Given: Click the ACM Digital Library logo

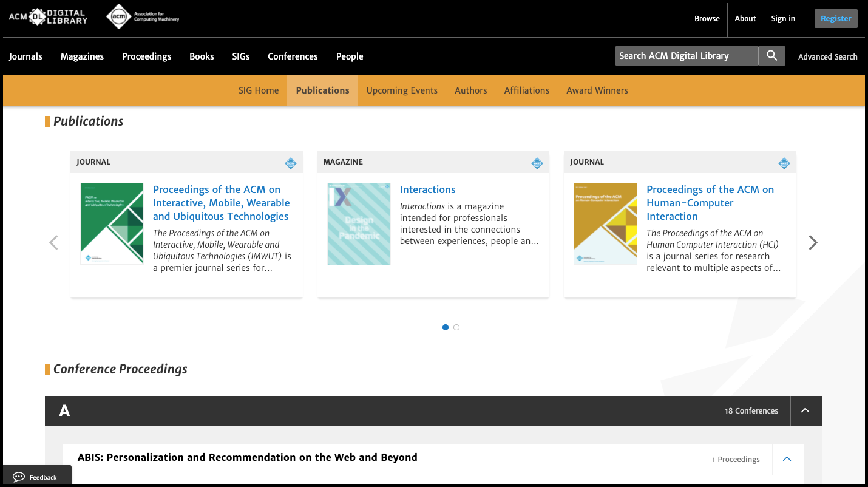Looking at the screenshot, I should click(48, 16).
